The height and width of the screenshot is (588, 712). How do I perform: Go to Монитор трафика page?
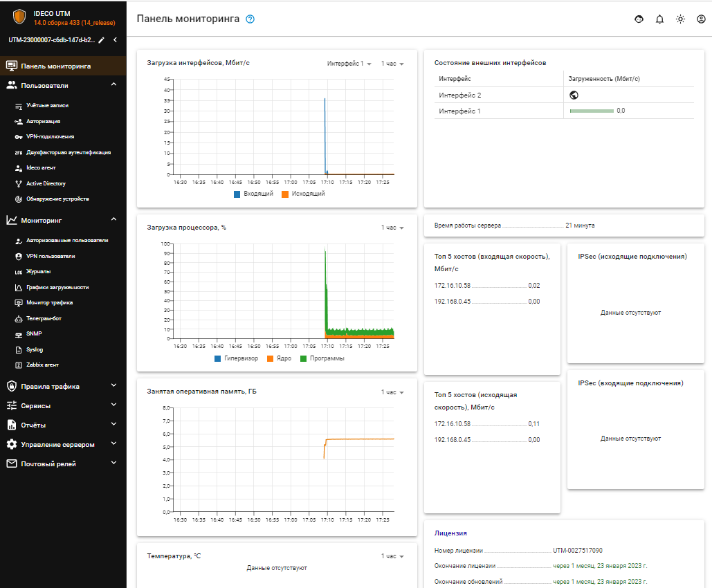49,303
